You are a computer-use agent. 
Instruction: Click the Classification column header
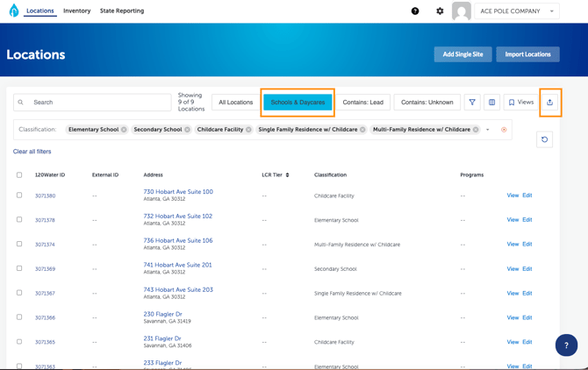330,174
